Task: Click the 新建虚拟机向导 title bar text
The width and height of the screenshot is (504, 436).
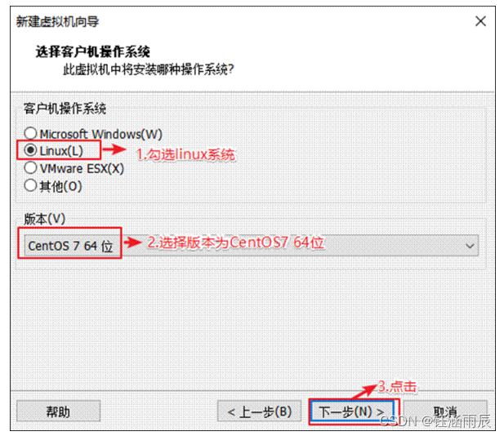Action: (57, 21)
